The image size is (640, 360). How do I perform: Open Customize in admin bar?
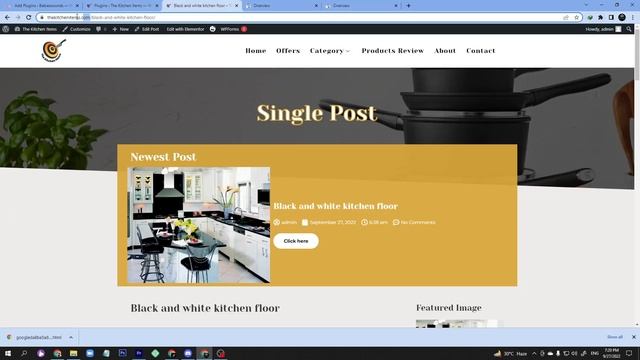click(76, 29)
